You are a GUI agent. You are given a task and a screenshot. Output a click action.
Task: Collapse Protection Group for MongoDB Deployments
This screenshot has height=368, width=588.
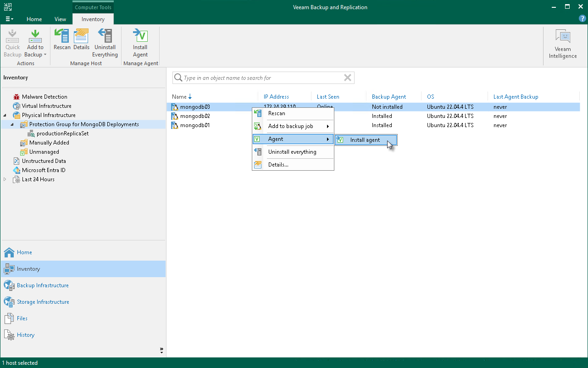pyautogui.click(x=12, y=124)
